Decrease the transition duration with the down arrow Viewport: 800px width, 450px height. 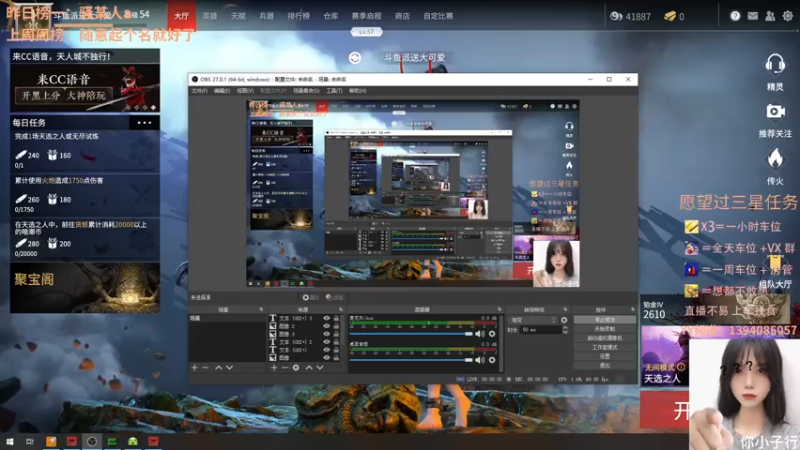pyautogui.click(x=565, y=332)
